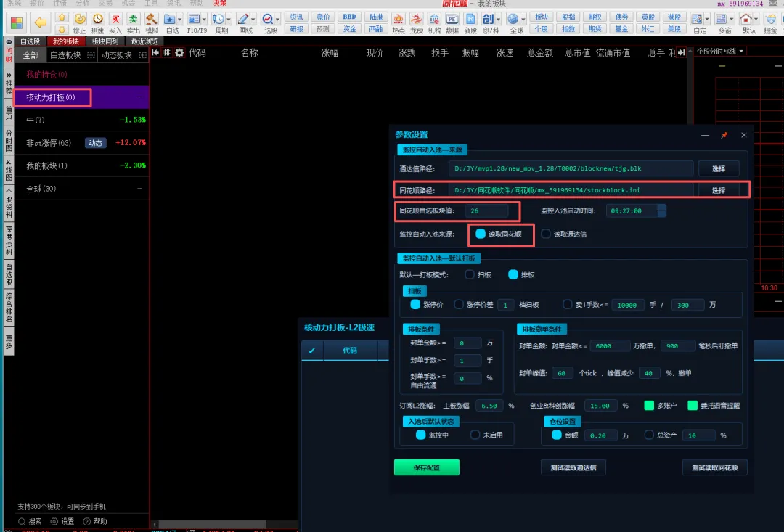The image size is (784, 532).
Task: Expand the 全球 dropdown arrow
Action: pyautogui.click(x=523, y=20)
